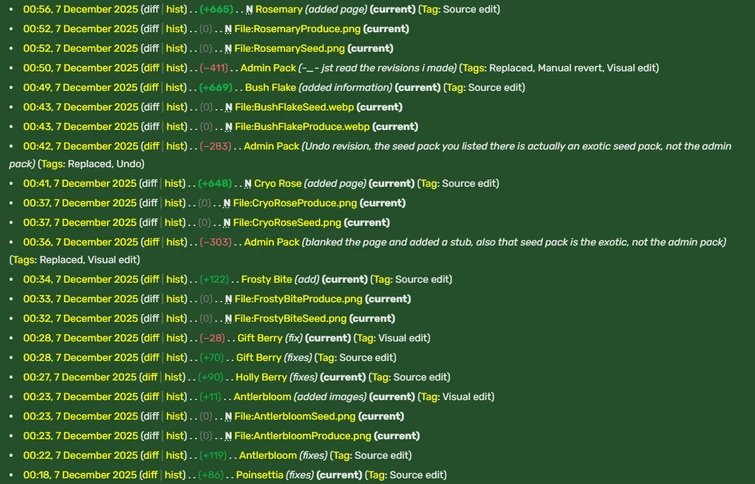Open Antlerbloom link with (fixes) summary
Viewport: 755px width, 484px height.
coord(268,456)
